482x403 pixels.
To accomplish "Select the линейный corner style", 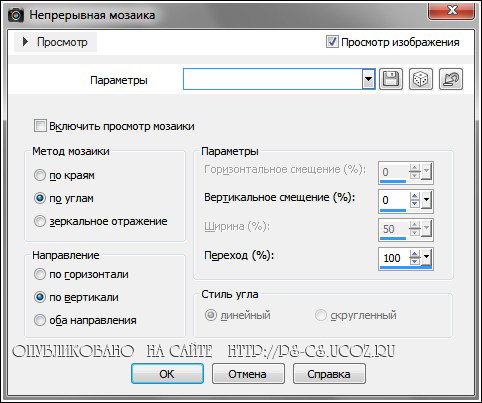I will click(x=211, y=315).
